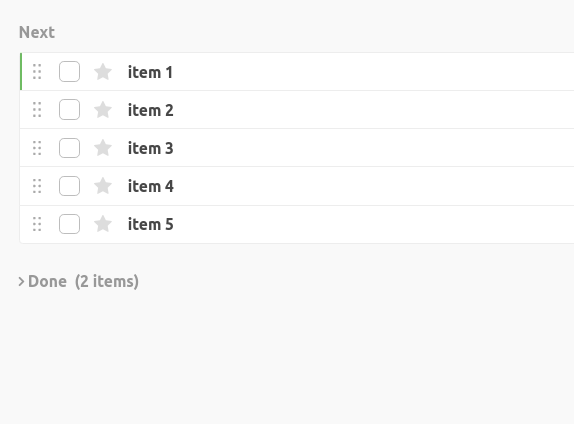Screen dimensions: 574x424
Task: Click the Next section header
Action: click(37, 32)
